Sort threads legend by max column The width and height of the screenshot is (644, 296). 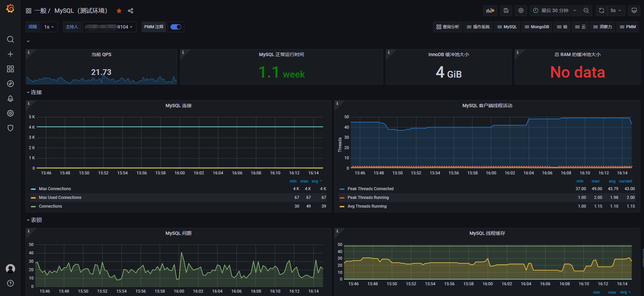click(596, 181)
